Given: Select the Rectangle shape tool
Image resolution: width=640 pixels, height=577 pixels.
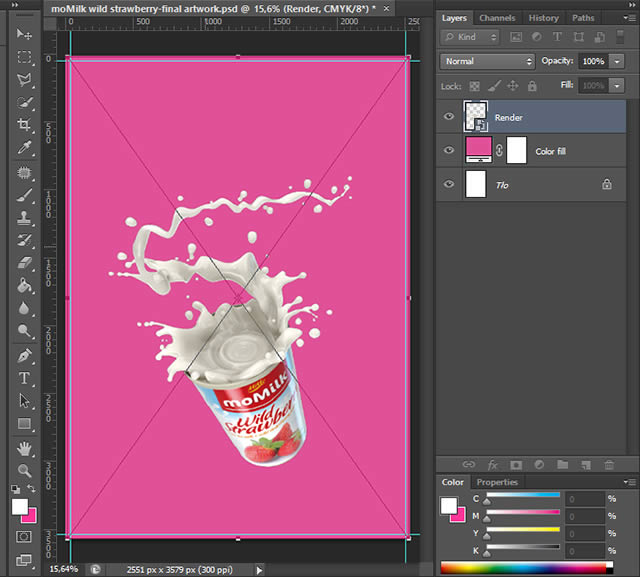Looking at the screenshot, I should tap(24, 424).
